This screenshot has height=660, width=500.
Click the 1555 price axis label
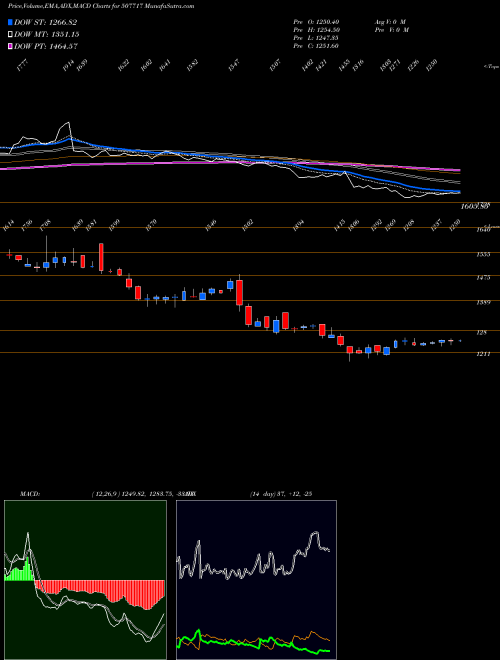point(482,255)
